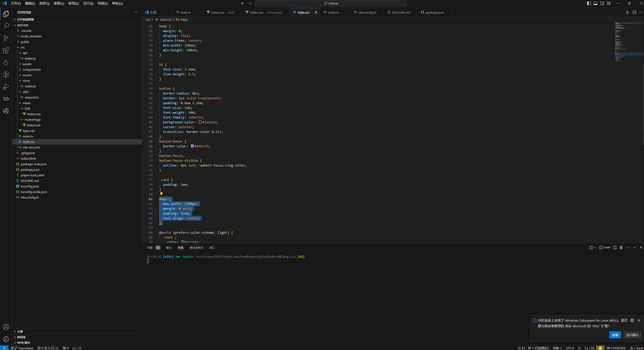Open Source Control view
The image size is (644, 350).
6,38
